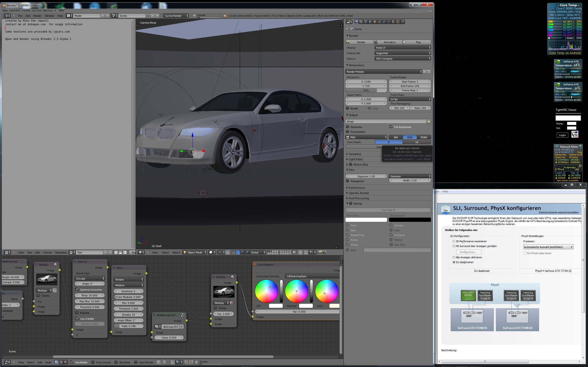Open Object Mode selector dropdown

coord(195,253)
